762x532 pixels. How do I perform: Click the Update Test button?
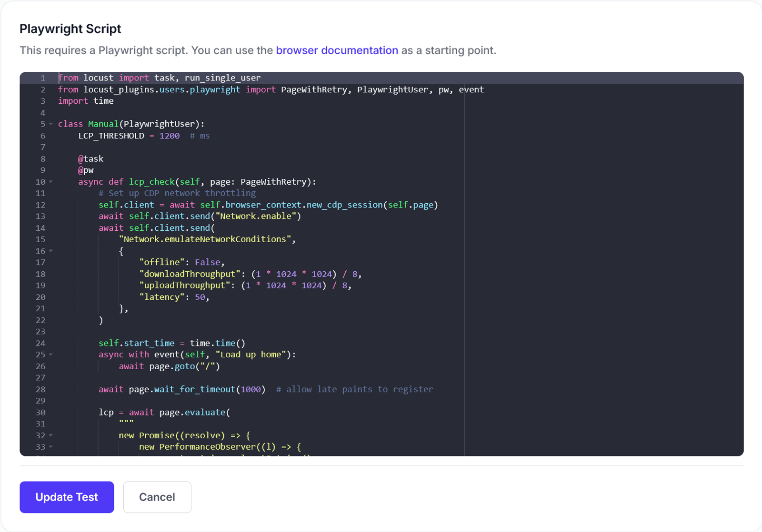[66, 497]
